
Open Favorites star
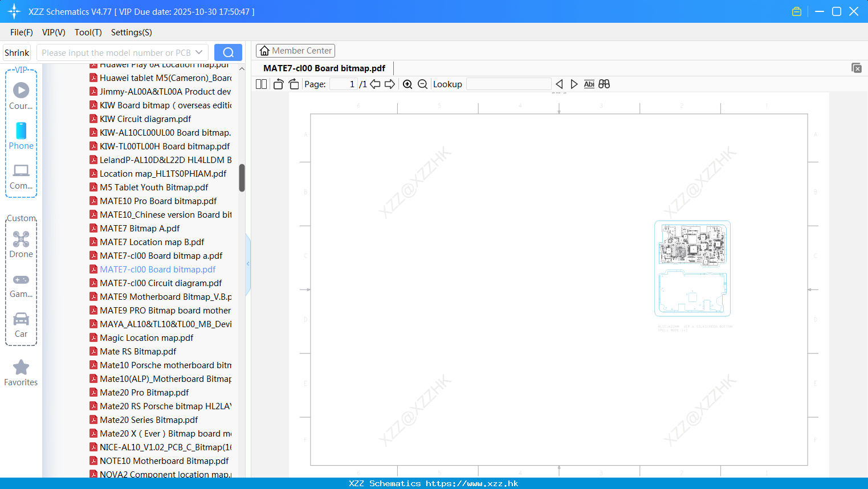(x=21, y=373)
